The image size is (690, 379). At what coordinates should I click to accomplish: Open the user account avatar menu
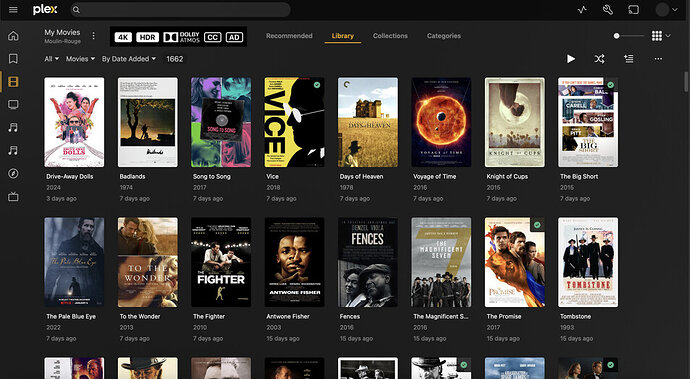pos(666,10)
